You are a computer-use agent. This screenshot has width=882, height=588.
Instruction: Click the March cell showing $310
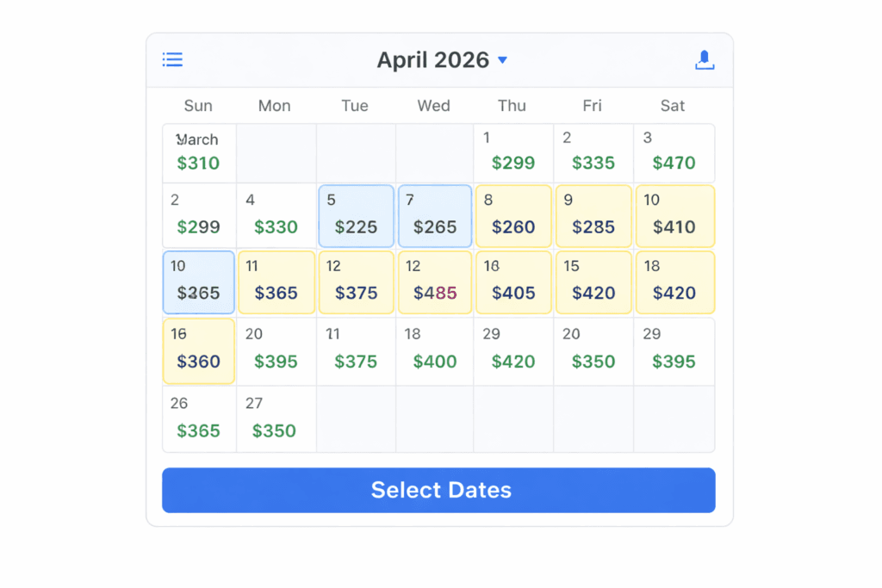[x=198, y=153]
